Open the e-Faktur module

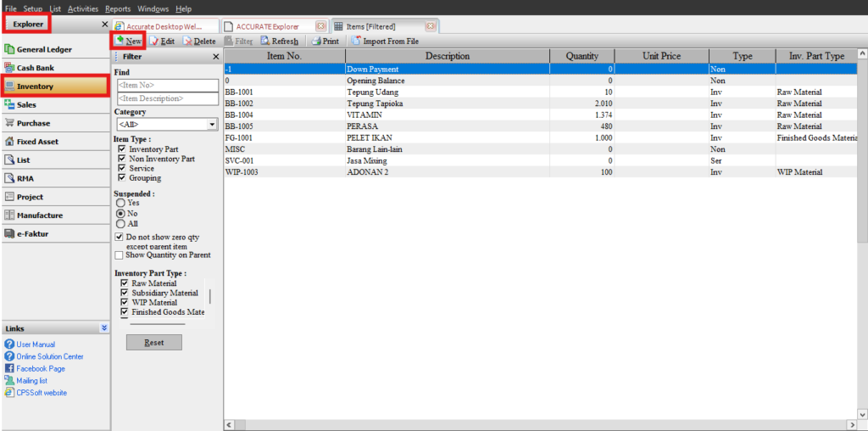point(55,234)
